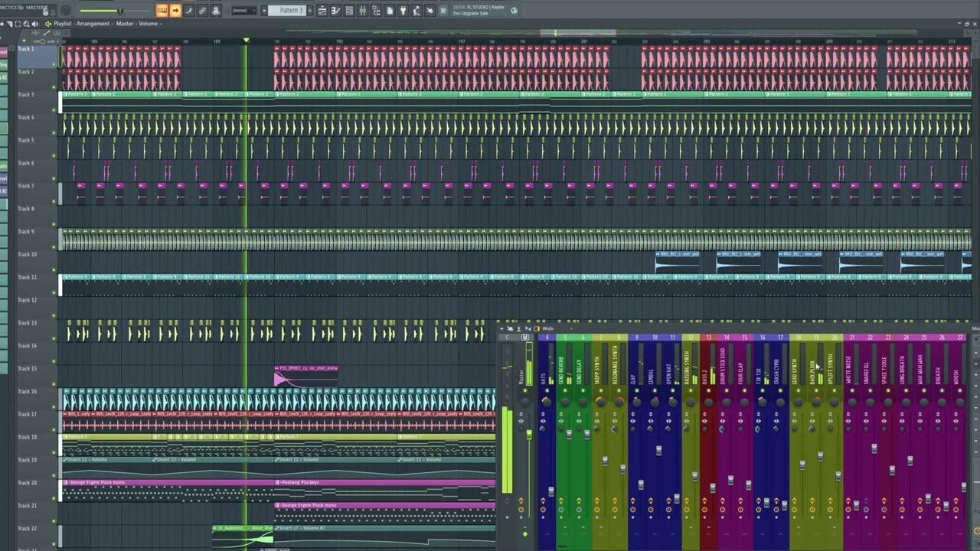Click the orange arrow toolbar icon
The image size is (980, 551).
coord(175,11)
